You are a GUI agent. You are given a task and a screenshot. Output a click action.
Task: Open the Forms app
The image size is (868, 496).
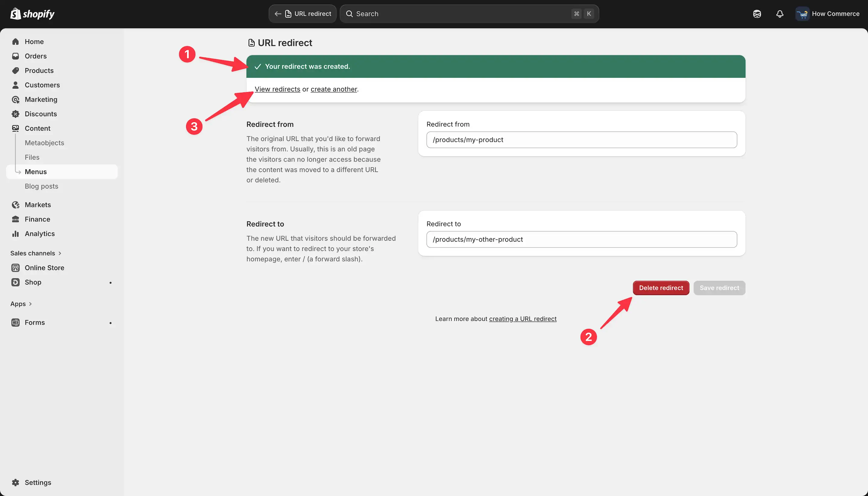pyautogui.click(x=62, y=322)
